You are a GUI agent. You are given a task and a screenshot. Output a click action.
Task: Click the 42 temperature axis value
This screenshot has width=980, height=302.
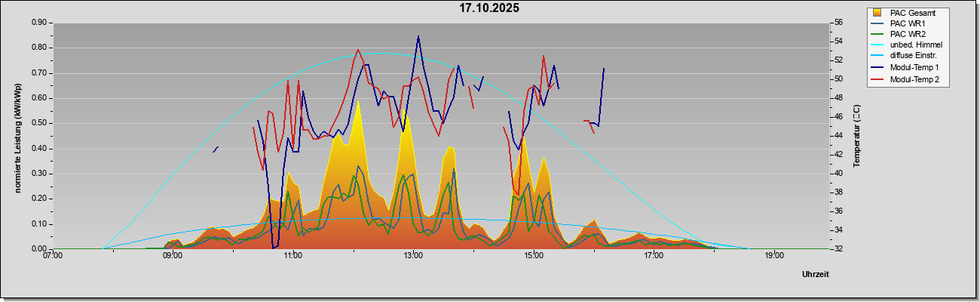pos(838,155)
